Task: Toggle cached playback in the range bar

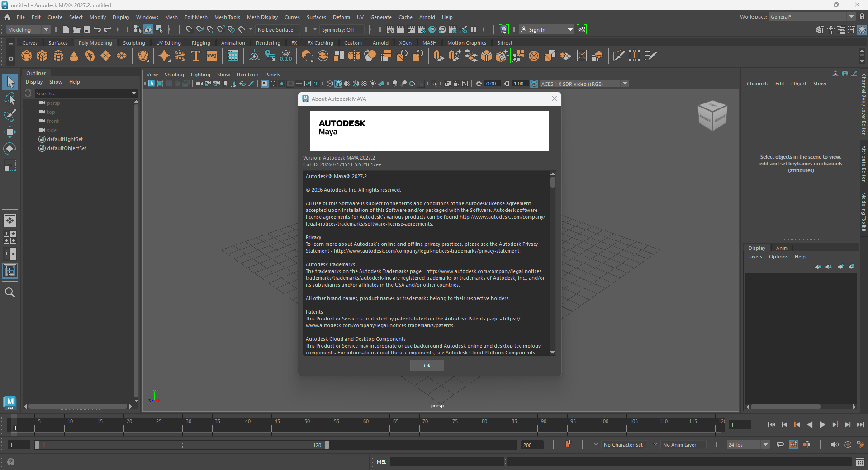Action: (793, 445)
